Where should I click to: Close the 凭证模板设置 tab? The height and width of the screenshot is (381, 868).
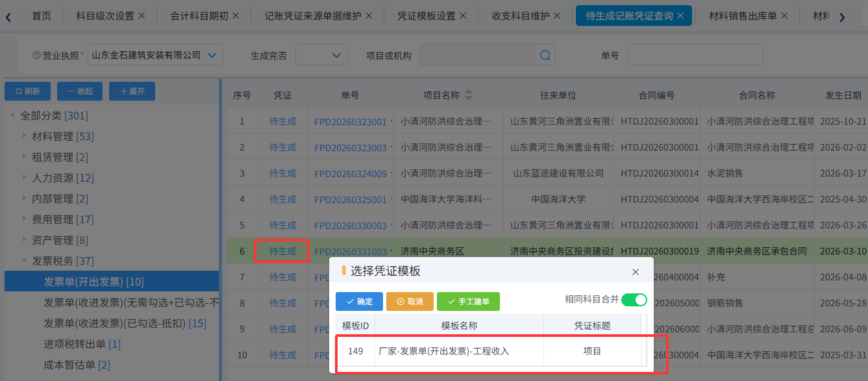(463, 16)
